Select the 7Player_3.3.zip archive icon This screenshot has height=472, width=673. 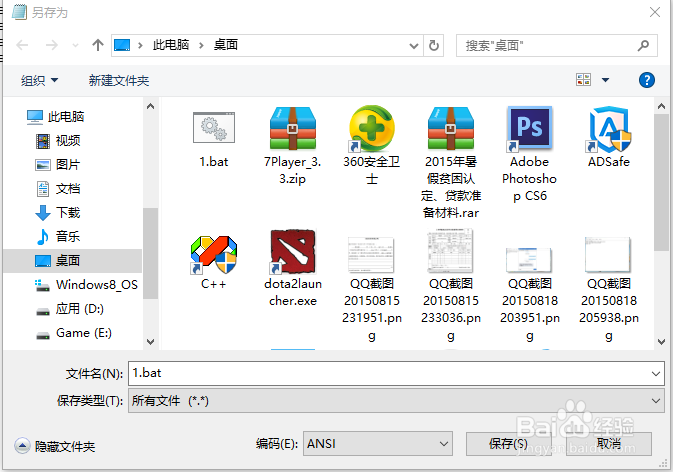293,128
